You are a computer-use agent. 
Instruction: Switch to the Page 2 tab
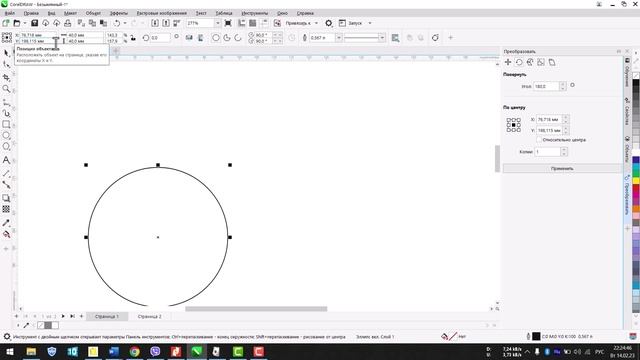pyautogui.click(x=149, y=316)
